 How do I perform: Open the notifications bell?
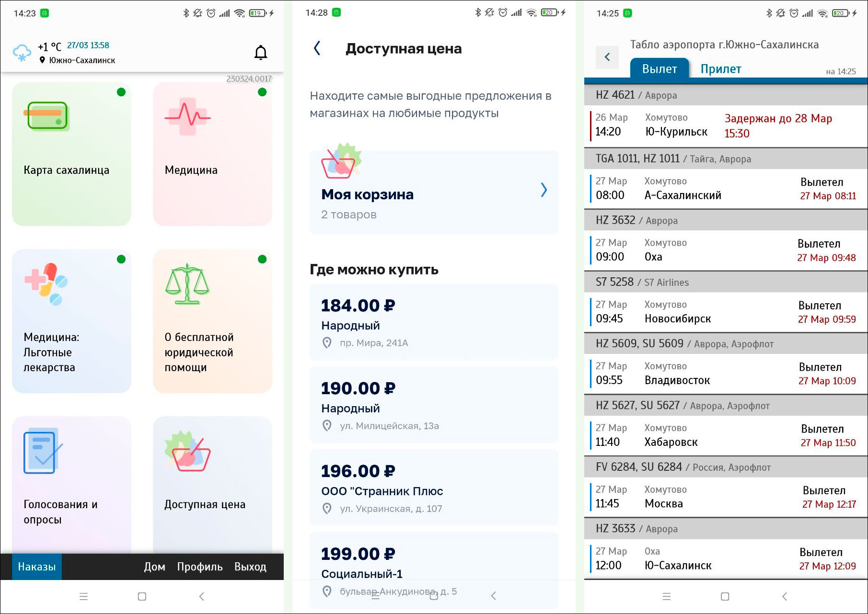pyautogui.click(x=261, y=53)
